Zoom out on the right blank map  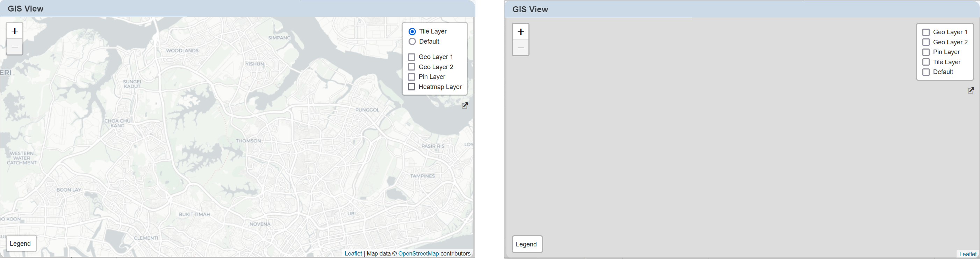pos(520,48)
